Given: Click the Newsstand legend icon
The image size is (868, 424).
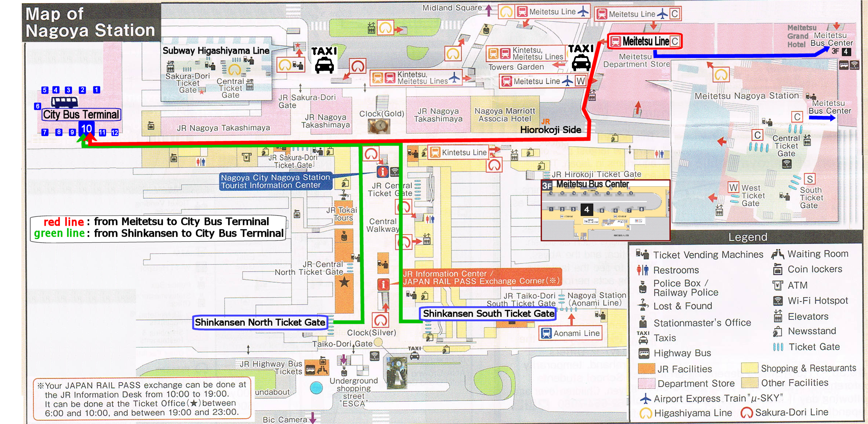Looking at the screenshot, I should click(777, 332).
